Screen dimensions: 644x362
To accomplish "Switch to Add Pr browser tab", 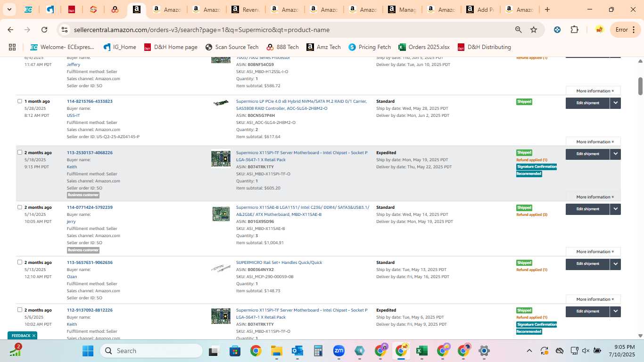I will (x=479, y=9).
